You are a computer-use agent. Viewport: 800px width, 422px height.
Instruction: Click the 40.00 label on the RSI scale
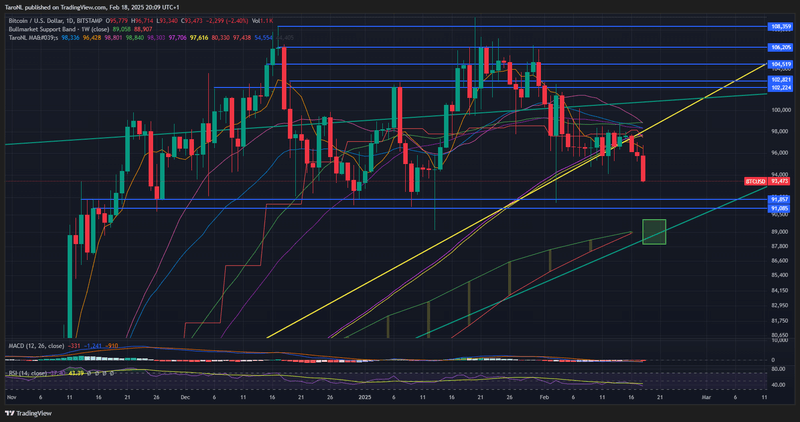coord(779,385)
